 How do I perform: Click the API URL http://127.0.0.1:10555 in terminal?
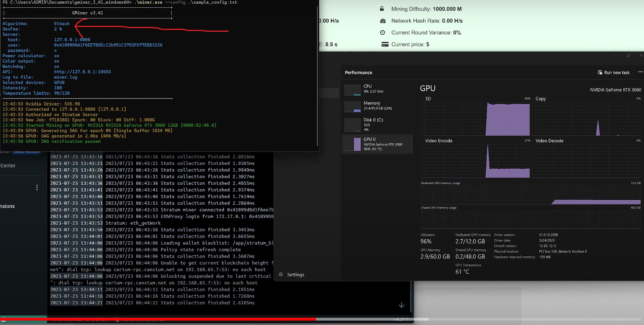click(83, 72)
